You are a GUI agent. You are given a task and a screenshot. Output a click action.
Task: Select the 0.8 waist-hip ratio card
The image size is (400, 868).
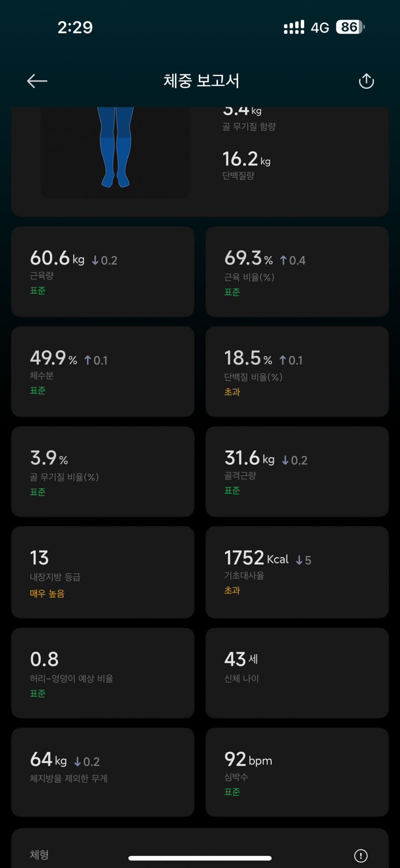[103, 673]
